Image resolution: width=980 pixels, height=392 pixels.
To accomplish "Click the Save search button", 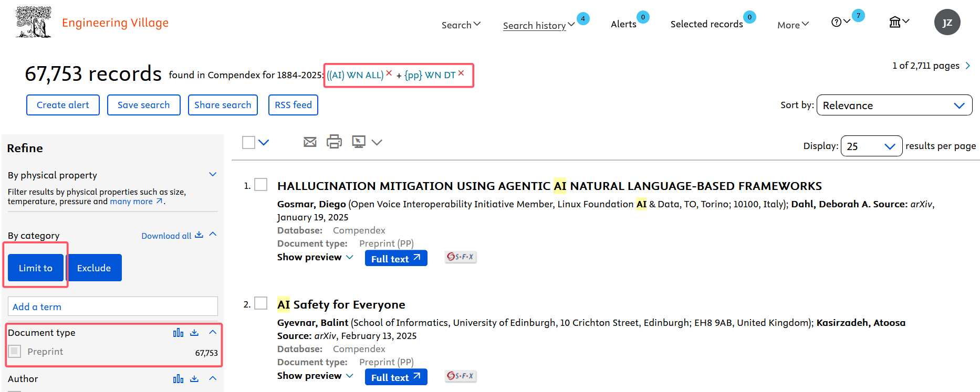I will 144,105.
